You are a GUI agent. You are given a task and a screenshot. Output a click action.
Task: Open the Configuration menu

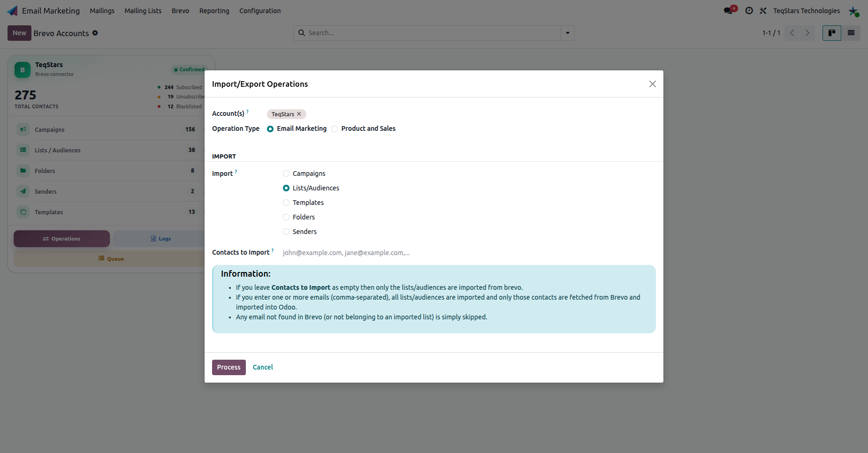[260, 11]
